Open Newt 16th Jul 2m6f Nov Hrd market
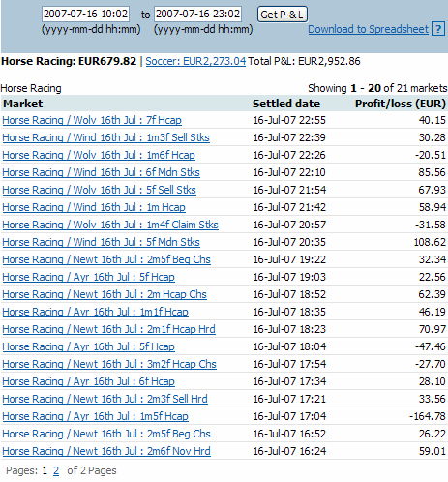The width and height of the screenshot is (448, 482). [106, 451]
